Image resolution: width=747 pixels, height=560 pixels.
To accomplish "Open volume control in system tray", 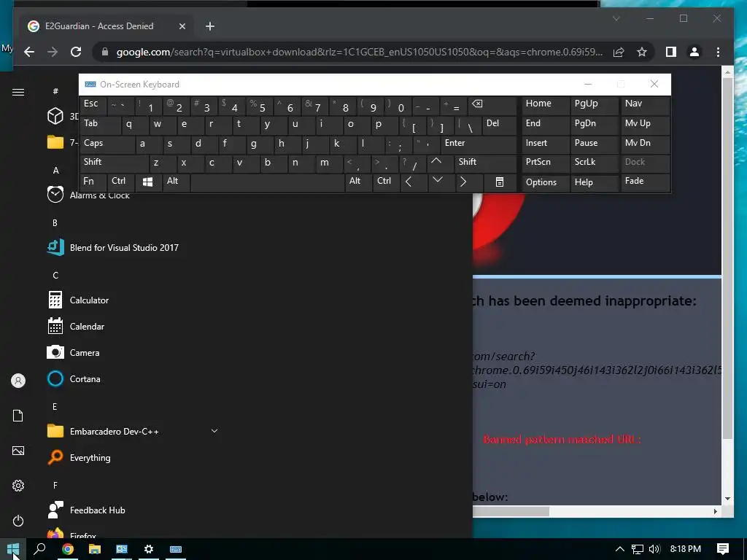I will 654,549.
